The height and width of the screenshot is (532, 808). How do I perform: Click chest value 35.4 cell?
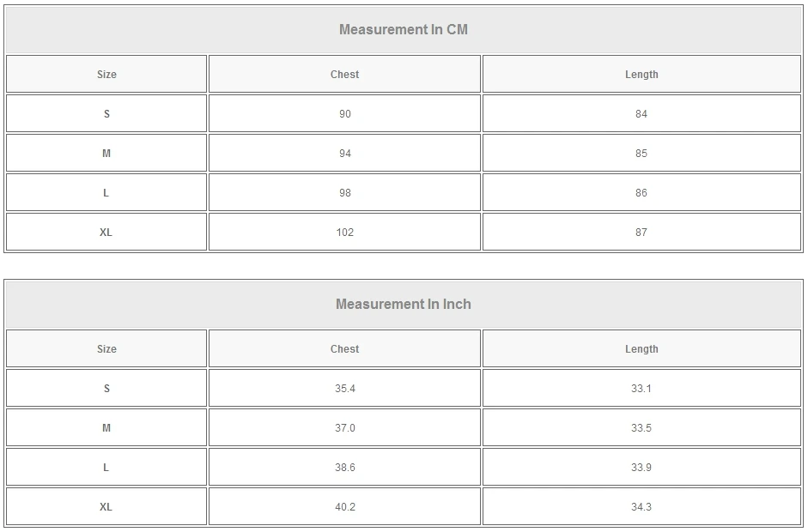(x=344, y=389)
